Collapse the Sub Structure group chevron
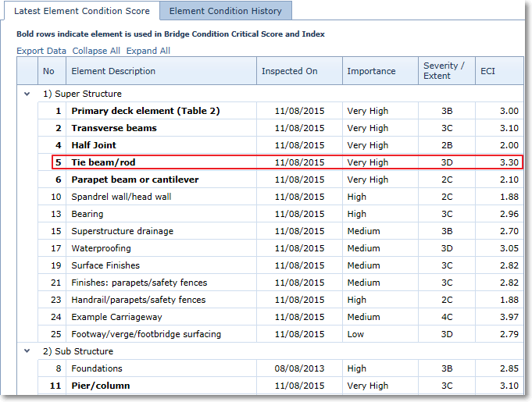532x402 pixels. coord(27,351)
